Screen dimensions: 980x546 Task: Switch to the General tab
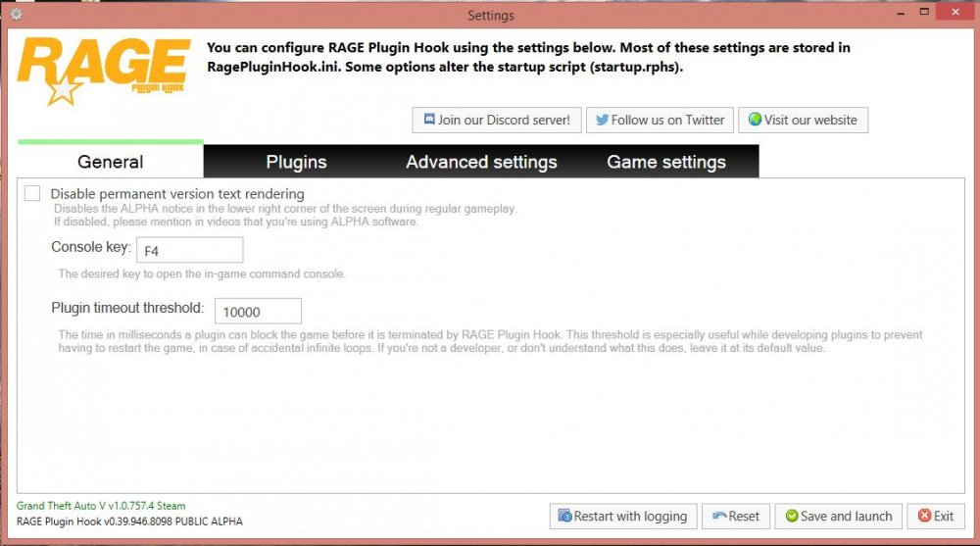(111, 162)
